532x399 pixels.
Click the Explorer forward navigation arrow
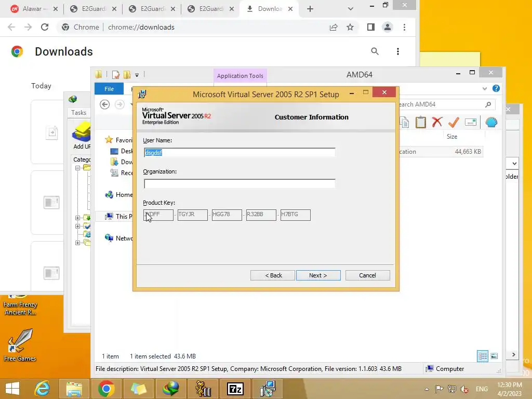click(x=119, y=104)
